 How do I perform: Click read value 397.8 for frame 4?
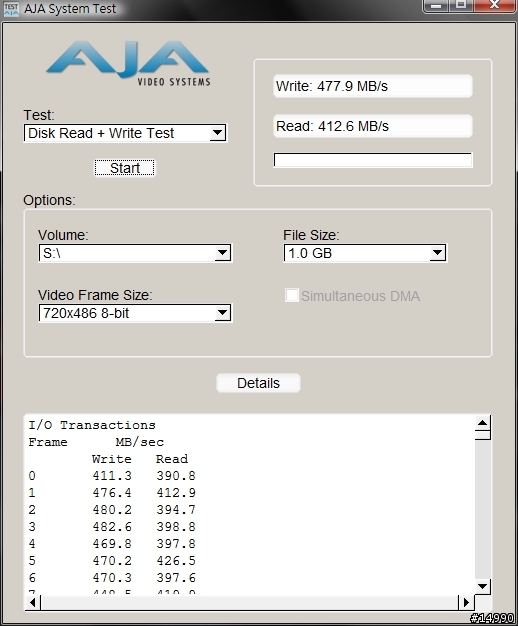point(176,544)
